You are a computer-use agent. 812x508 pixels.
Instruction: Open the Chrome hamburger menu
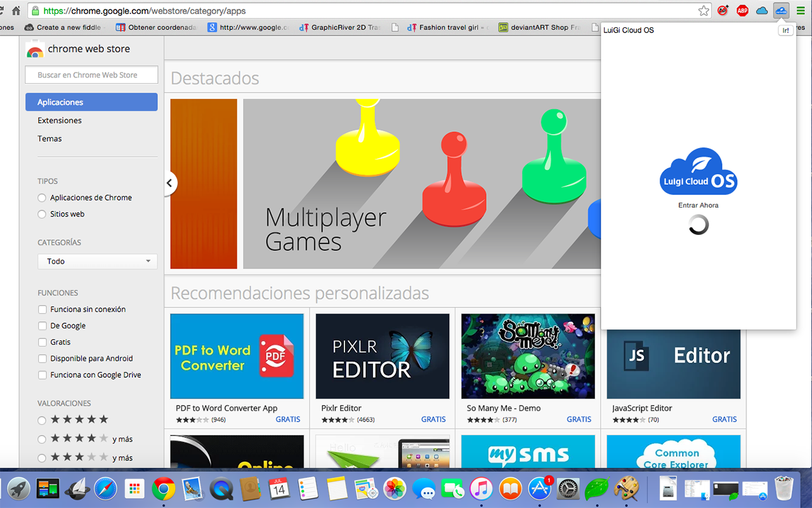coord(801,11)
